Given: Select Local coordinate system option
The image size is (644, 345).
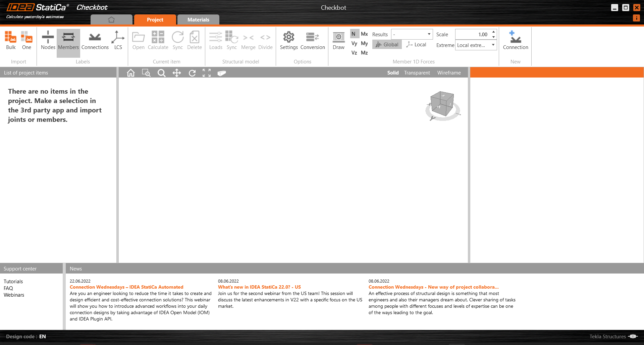Looking at the screenshot, I should click(x=416, y=45).
